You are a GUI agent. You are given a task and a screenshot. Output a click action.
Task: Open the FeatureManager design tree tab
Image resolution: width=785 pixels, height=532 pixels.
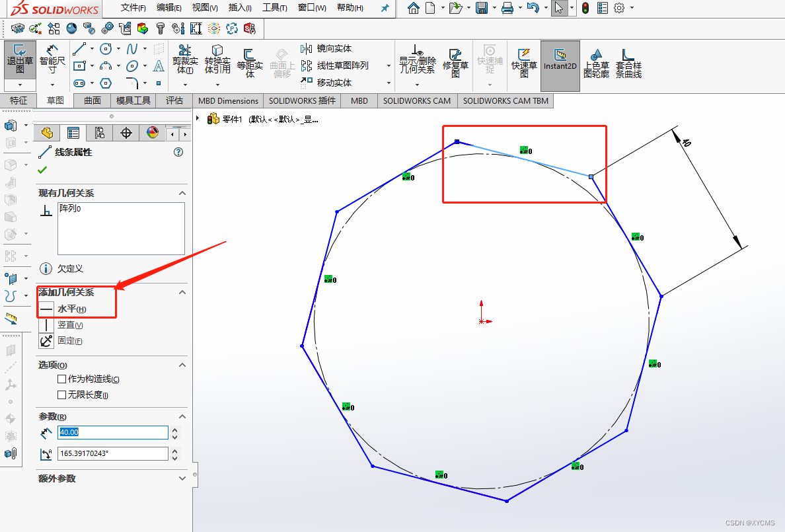pyautogui.click(x=47, y=133)
